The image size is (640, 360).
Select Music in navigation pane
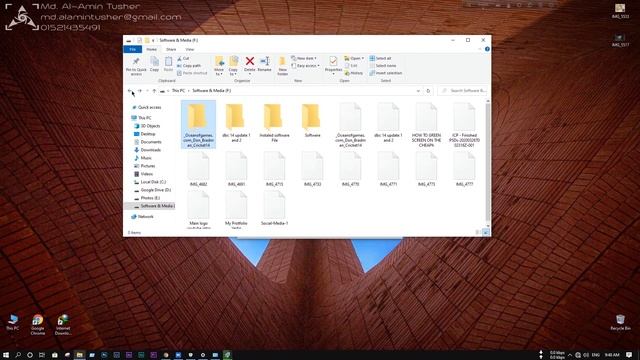pos(143,158)
